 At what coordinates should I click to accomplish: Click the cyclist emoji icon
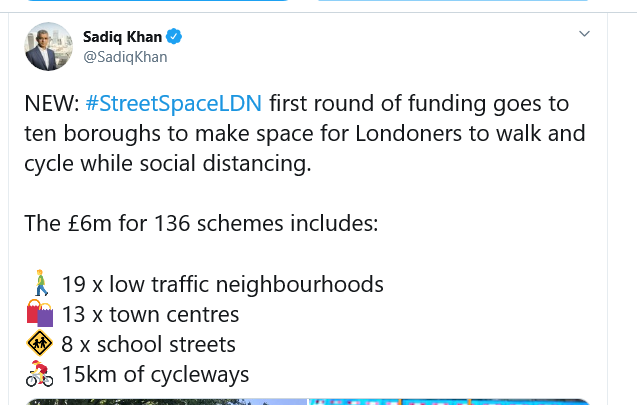click(40, 375)
